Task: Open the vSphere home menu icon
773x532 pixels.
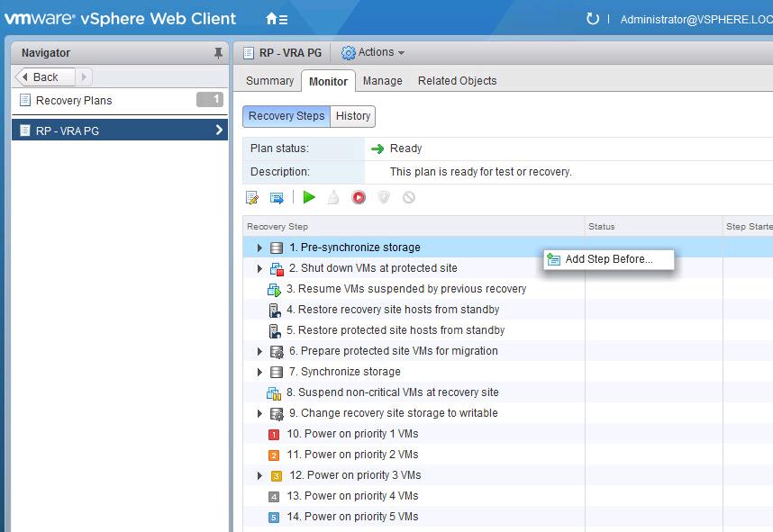Action: point(276,19)
